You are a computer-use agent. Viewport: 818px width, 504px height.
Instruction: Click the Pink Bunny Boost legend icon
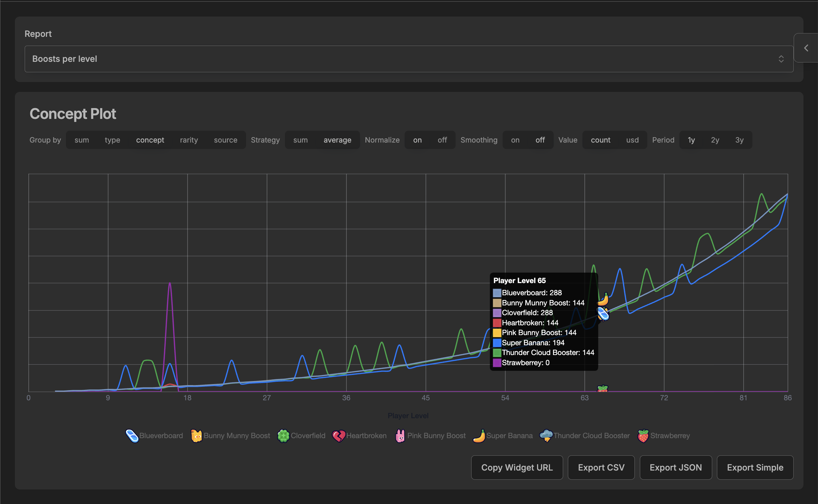pyautogui.click(x=400, y=436)
